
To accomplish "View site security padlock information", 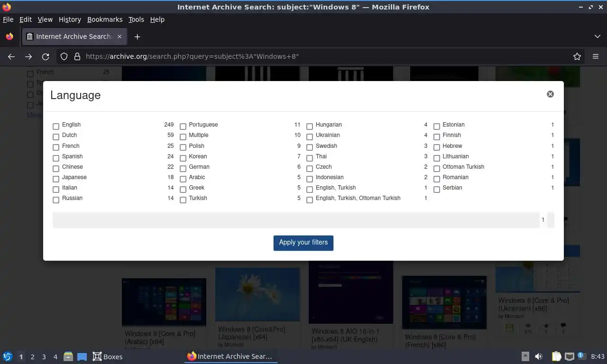I will tap(77, 56).
